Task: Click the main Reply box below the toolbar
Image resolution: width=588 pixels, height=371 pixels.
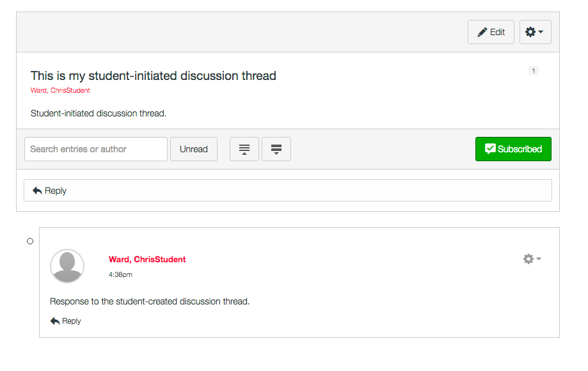Action: click(x=287, y=191)
